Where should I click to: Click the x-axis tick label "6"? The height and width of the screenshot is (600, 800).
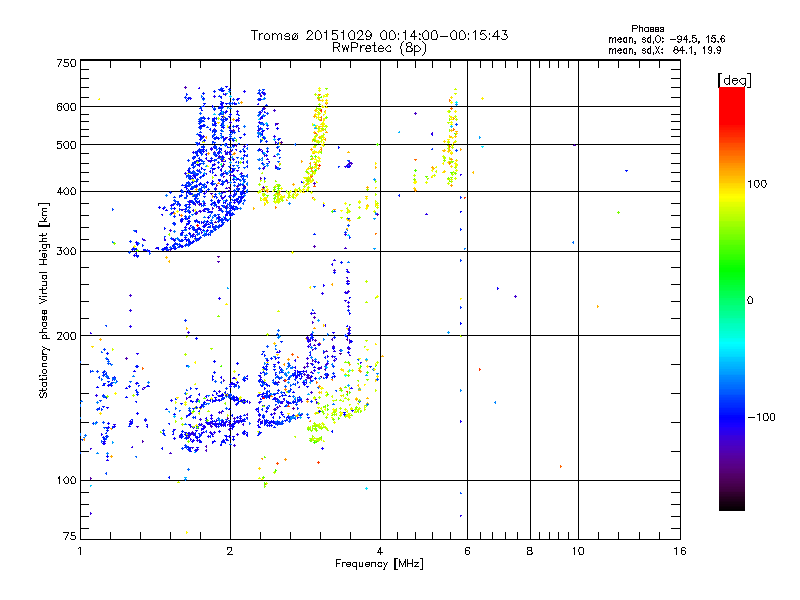point(467,551)
